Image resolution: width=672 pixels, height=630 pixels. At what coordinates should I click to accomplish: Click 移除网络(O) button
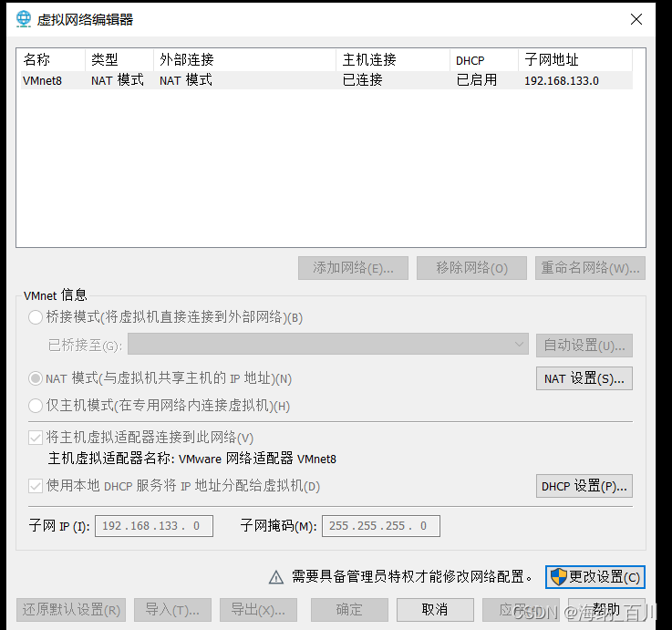pos(471,268)
